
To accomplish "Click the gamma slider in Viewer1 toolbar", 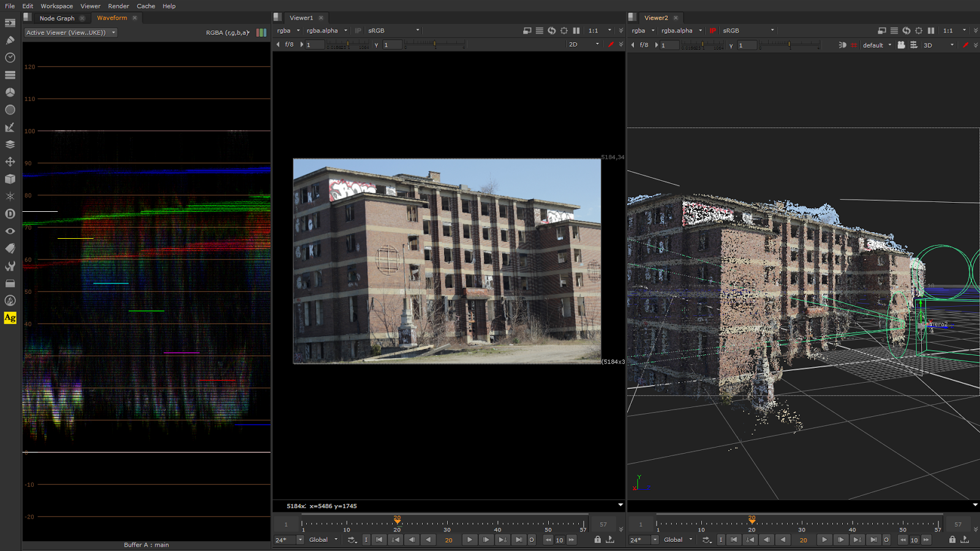I will [435, 44].
